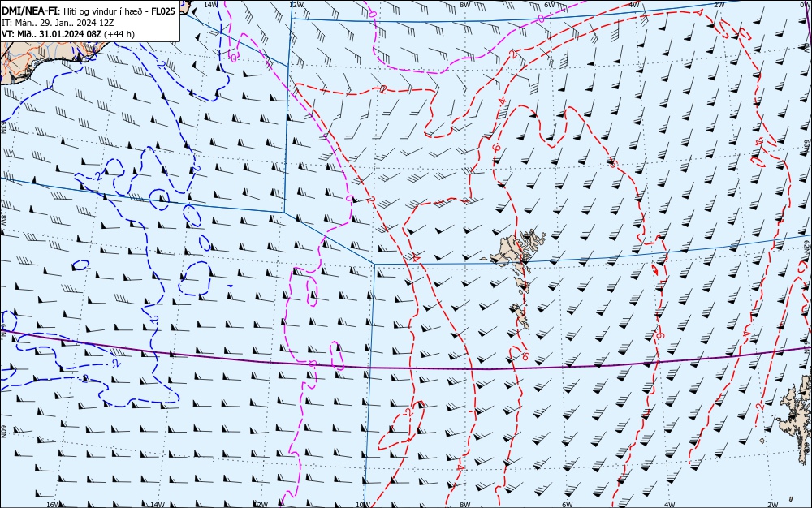
Task: Click the 18W label on the map edge
Action: pos(3,217)
